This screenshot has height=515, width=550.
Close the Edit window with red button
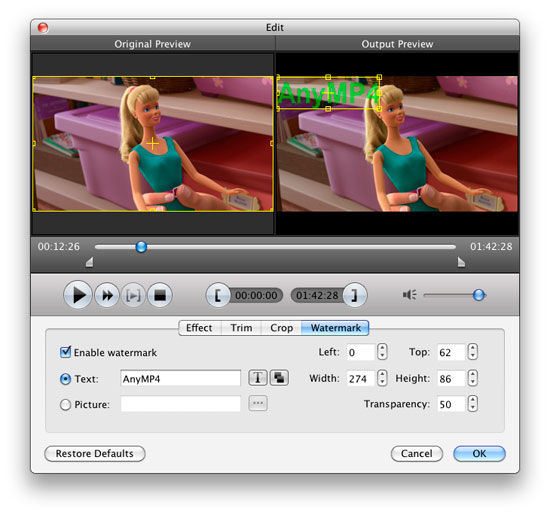43,27
